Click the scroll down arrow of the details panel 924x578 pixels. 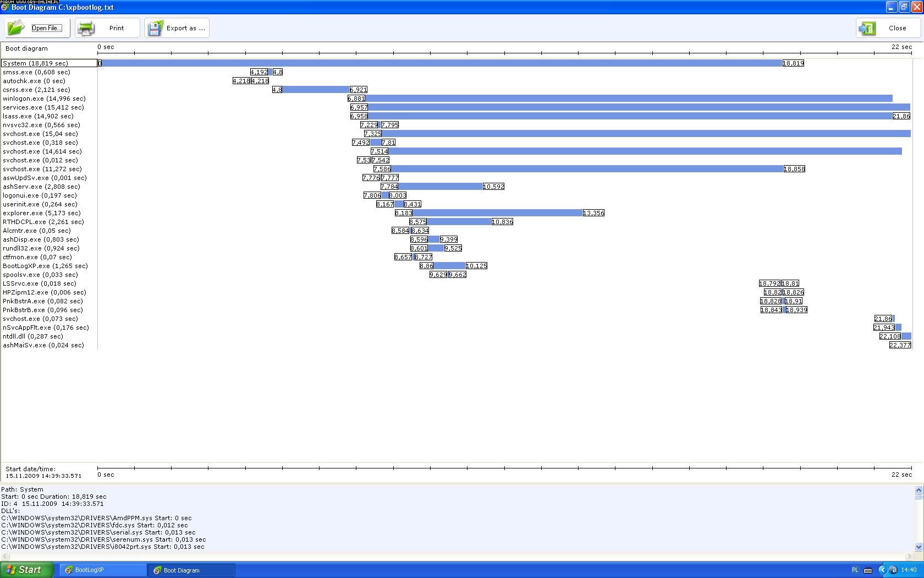(919, 547)
